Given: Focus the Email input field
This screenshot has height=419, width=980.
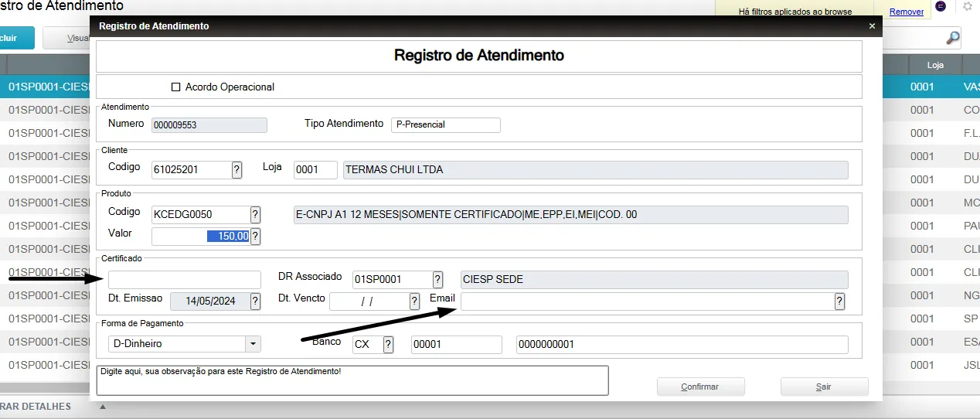Looking at the screenshot, I should (646, 301).
